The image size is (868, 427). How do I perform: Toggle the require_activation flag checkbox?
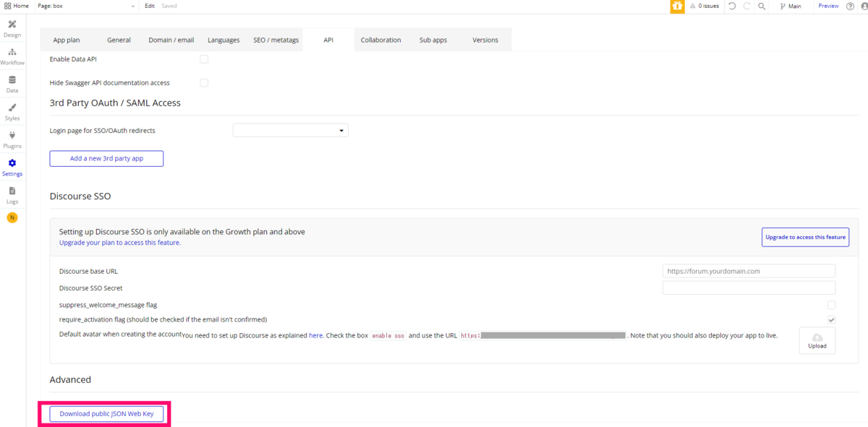[x=832, y=319]
